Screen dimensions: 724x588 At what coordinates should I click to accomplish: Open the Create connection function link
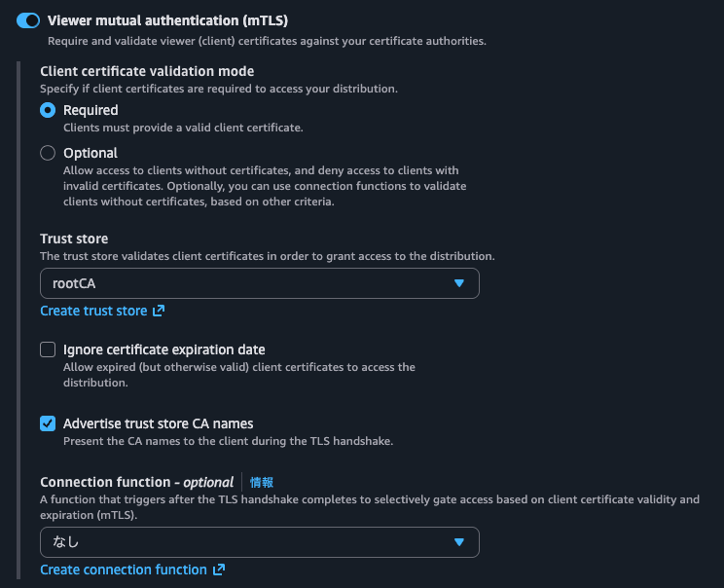pos(124,570)
